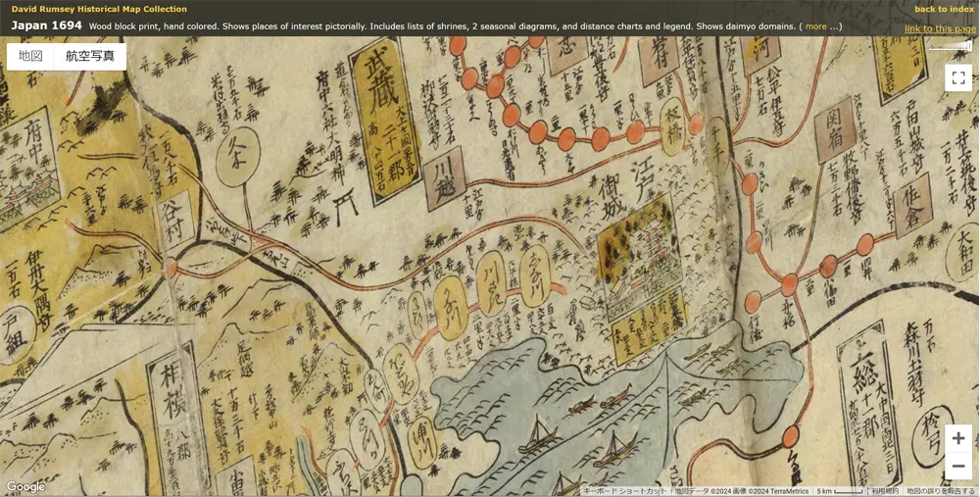Image resolution: width=980 pixels, height=497 pixels.
Task: Click the Japan 1694 title
Action: [46, 25]
